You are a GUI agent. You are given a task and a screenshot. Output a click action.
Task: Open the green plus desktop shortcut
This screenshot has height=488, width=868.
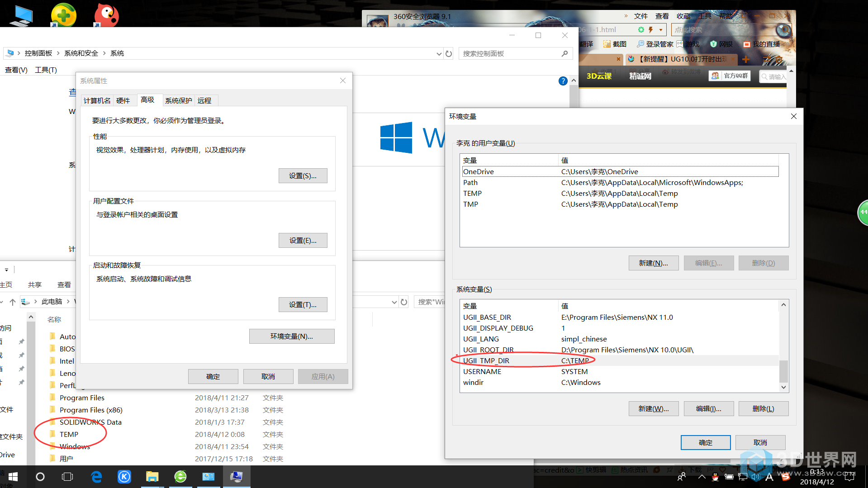63,14
